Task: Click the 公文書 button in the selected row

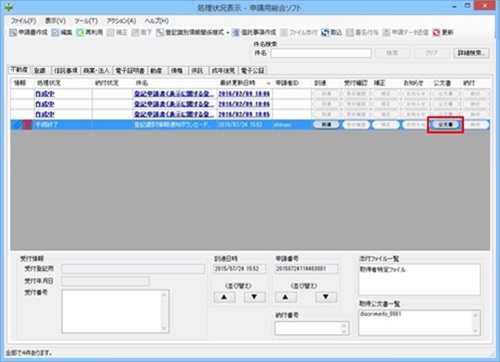Action: (x=445, y=125)
